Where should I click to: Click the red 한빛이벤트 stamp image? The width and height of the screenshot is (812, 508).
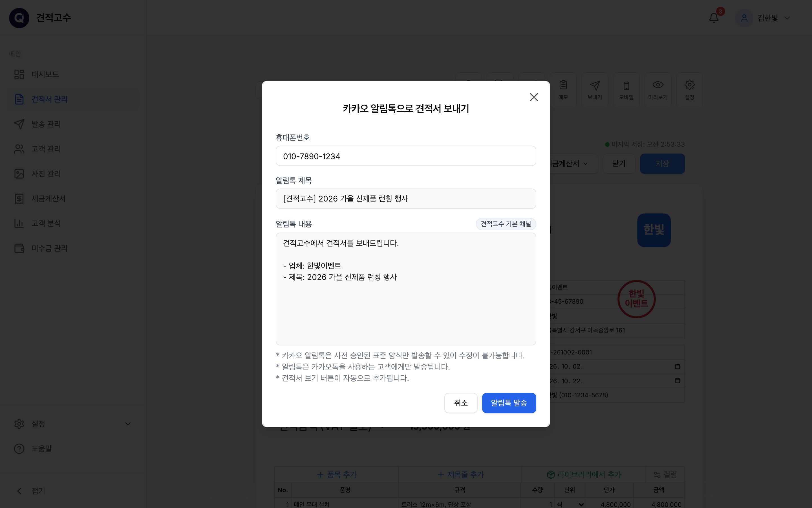(636, 299)
